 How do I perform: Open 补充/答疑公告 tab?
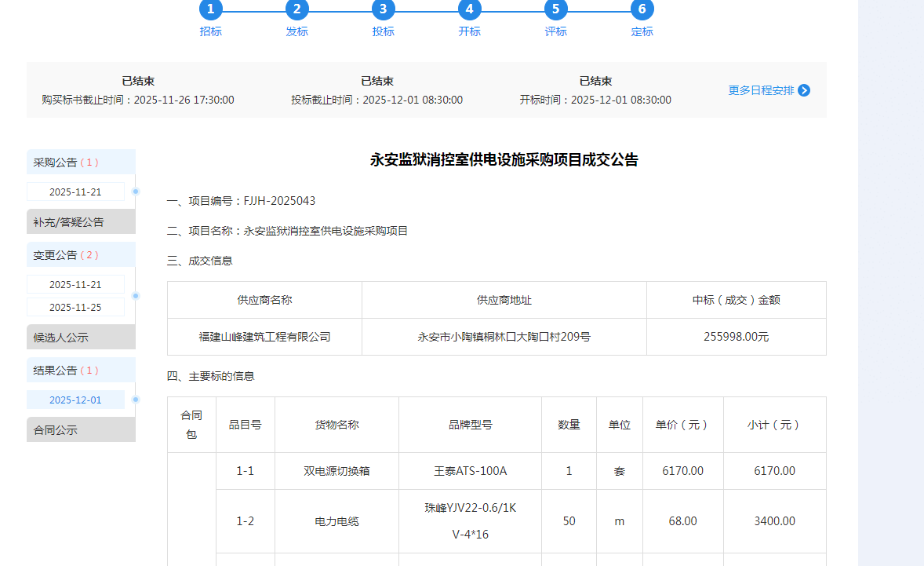click(81, 222)
